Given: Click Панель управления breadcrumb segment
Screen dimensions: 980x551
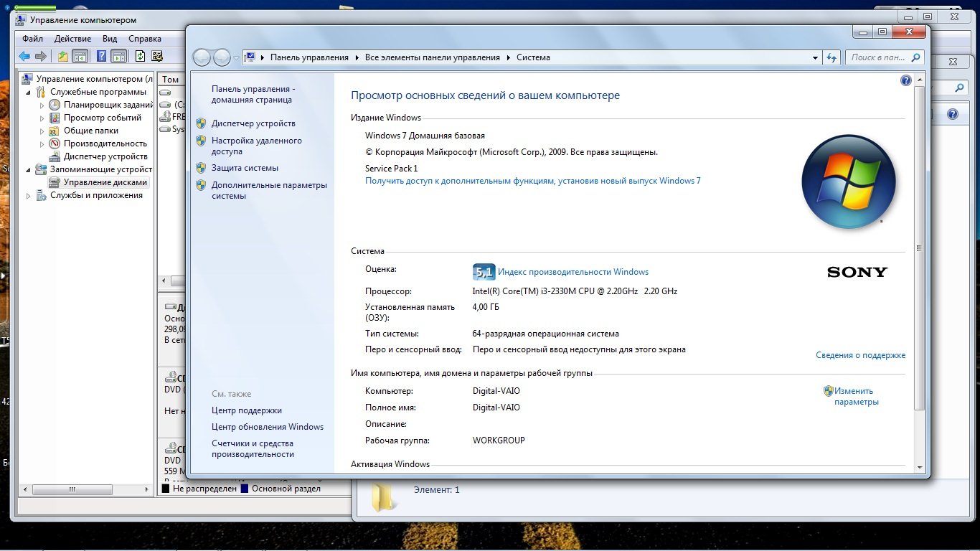Looking at the screenshot, I should pyautogui.click(x=309, y=57).
